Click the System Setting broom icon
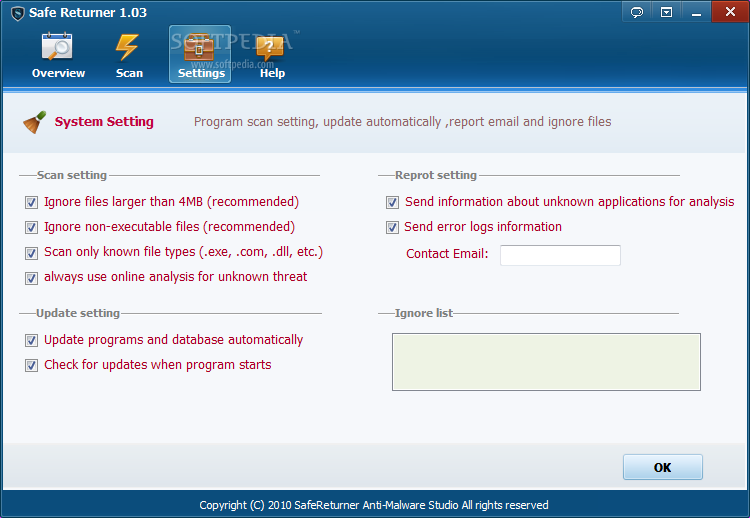 [34, 122]
